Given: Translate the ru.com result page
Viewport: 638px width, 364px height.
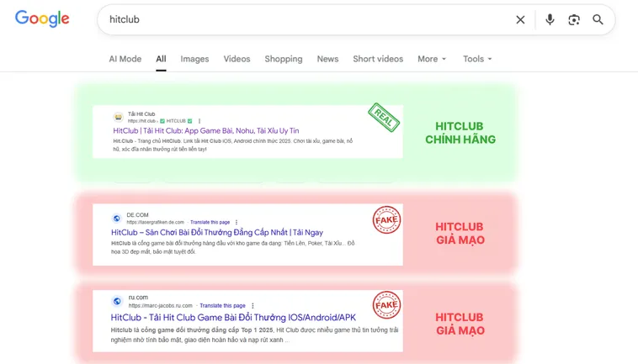Looking at the screenshot, I should point(222,305).
